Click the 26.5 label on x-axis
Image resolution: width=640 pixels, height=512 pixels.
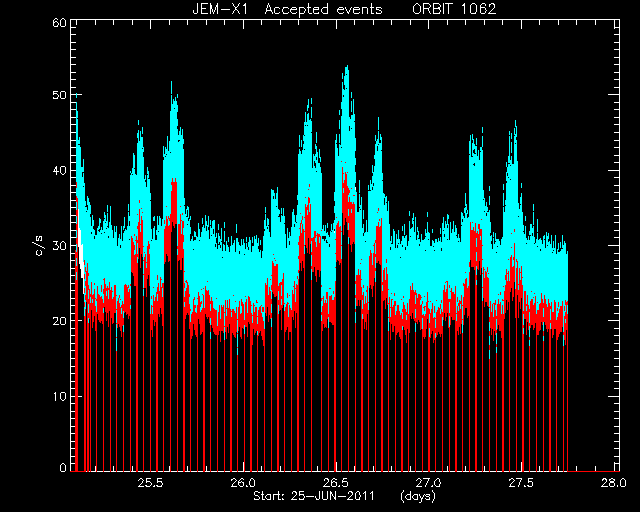coord(336,483)
